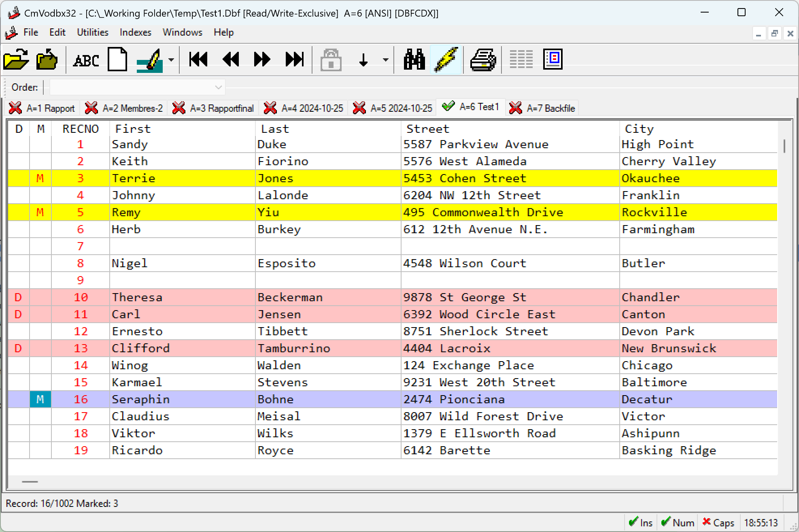Switch to the A=3 Rapportfinal tab

(x=214, y=108)
